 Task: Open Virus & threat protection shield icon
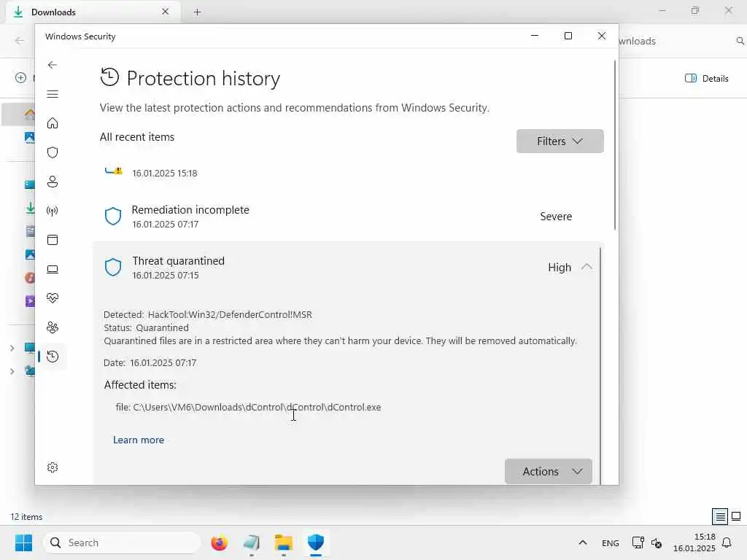coord(53,152)
